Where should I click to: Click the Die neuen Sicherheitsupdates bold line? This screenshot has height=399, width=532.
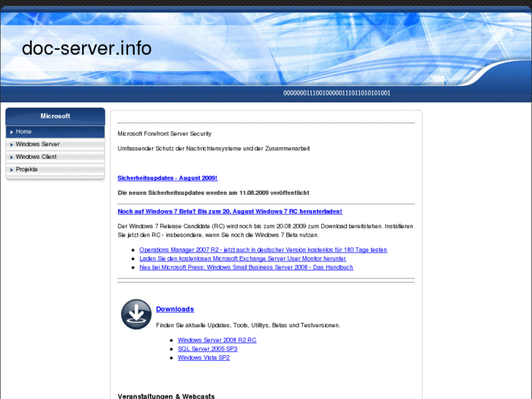213,193
